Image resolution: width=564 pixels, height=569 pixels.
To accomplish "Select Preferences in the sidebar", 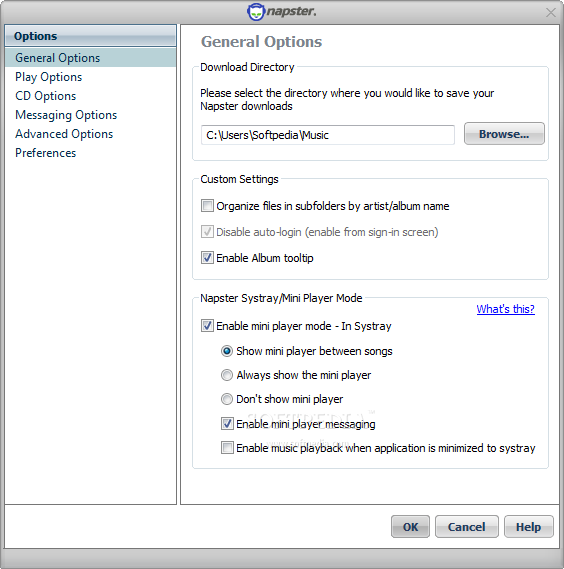I will (x=46, y=153).
